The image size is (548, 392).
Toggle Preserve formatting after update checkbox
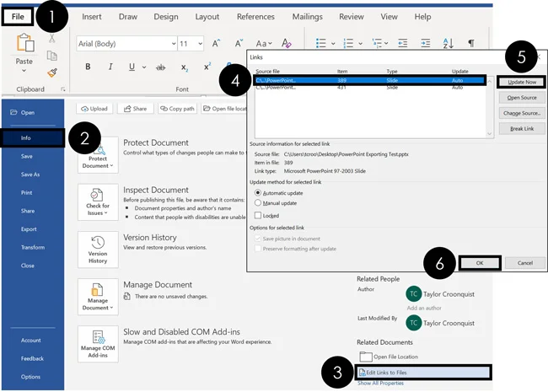click(x=258, y=249)
